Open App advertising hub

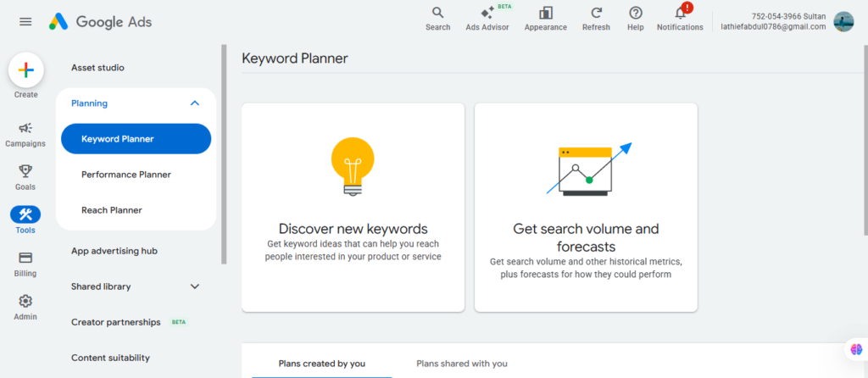tap(114, 251)
